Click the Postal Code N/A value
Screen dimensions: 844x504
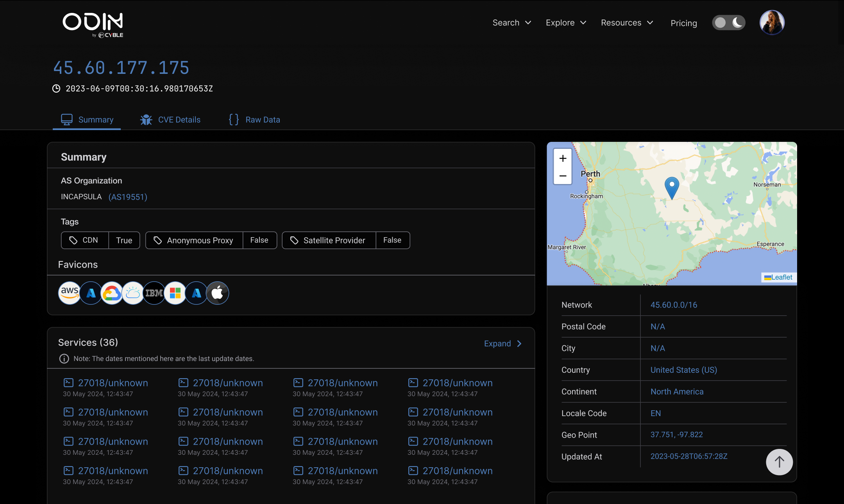pyautogui.click(x=658, y=326)
